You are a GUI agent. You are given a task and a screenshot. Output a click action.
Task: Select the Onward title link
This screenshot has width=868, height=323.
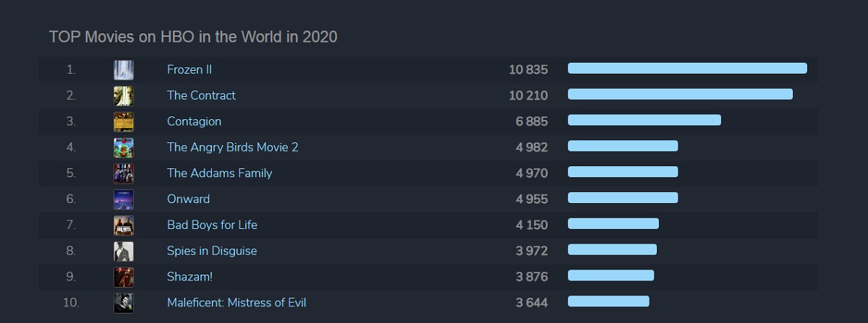coord(188,199)
